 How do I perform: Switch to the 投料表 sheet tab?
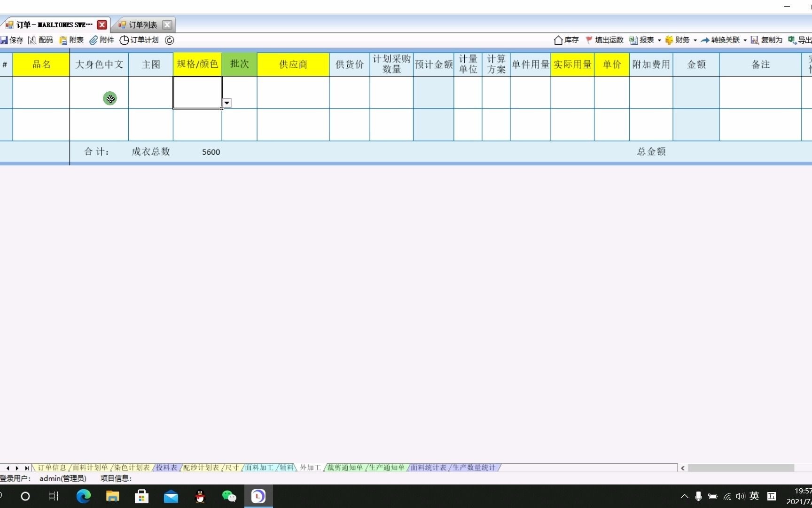167,468
